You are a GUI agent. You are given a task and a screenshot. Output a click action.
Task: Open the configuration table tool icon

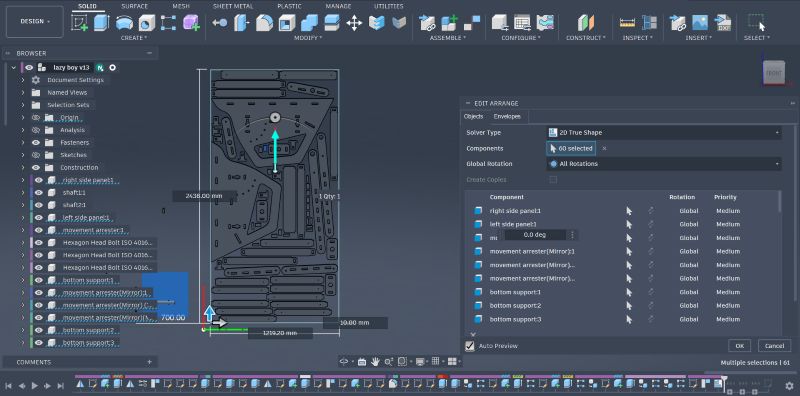click(522, 22)
